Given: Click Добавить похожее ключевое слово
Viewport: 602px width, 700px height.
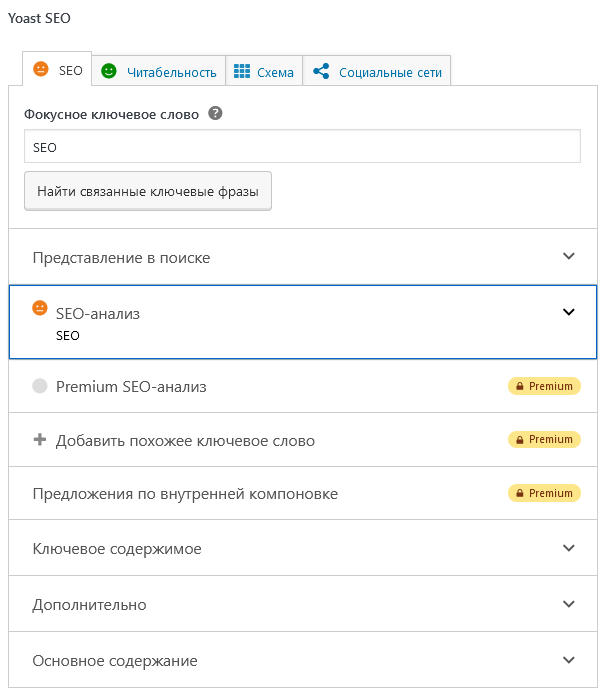Looking at the screenshot, I should tap(303, 440).
